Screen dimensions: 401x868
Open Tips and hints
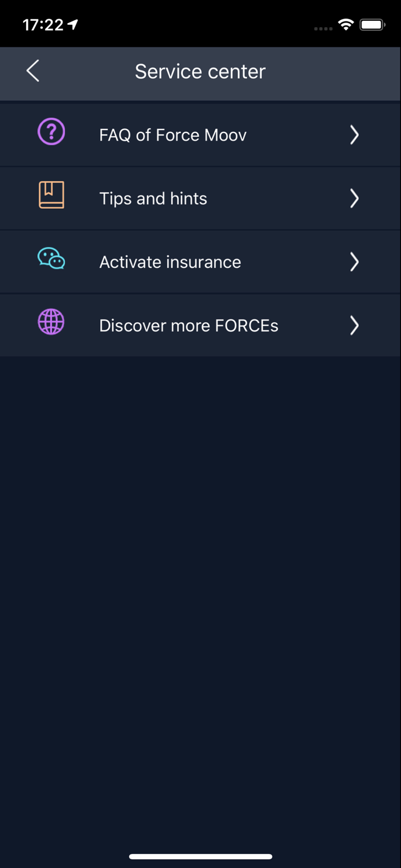click(x=153, y=198)
